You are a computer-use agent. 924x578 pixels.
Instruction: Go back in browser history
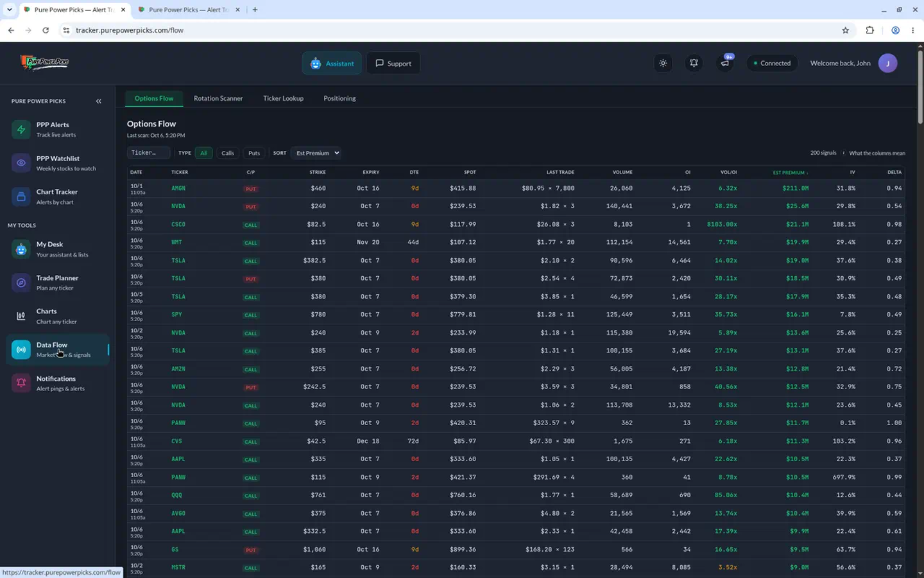tap(11, 30)
